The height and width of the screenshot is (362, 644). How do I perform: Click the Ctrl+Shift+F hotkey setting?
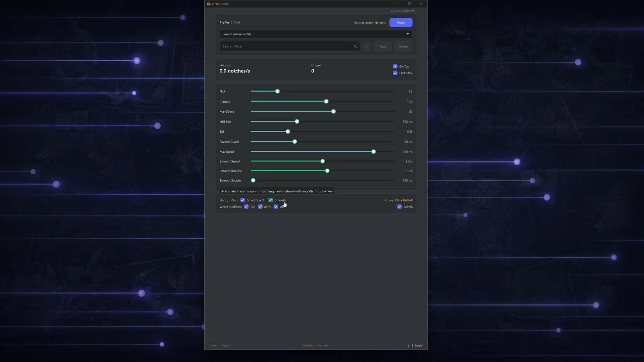[x=404, y=200]
